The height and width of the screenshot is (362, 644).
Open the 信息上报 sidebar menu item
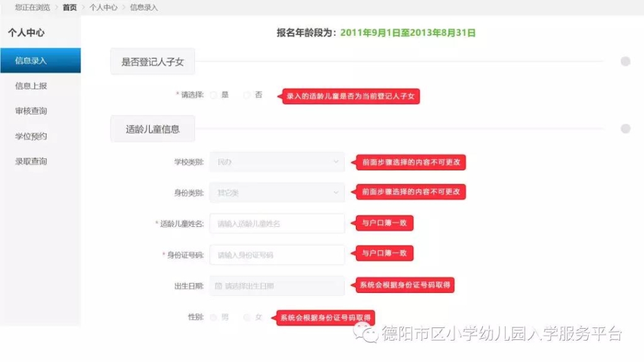pyautogui.click(x=31, y=86)
